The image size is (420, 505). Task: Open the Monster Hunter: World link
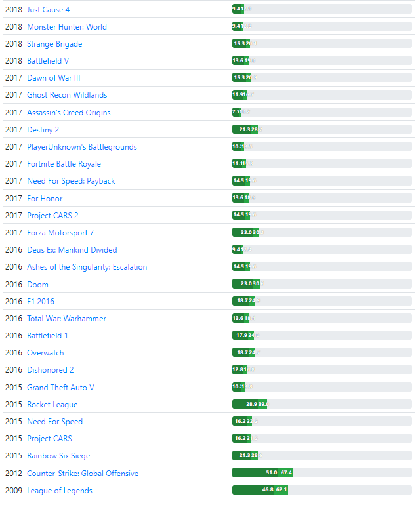point(67,27)
